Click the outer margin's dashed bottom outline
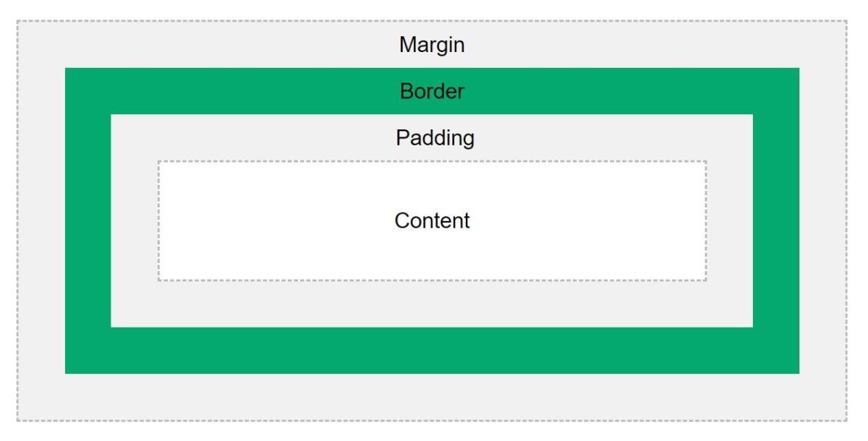The image size is (868, 441). pos(432,420)
